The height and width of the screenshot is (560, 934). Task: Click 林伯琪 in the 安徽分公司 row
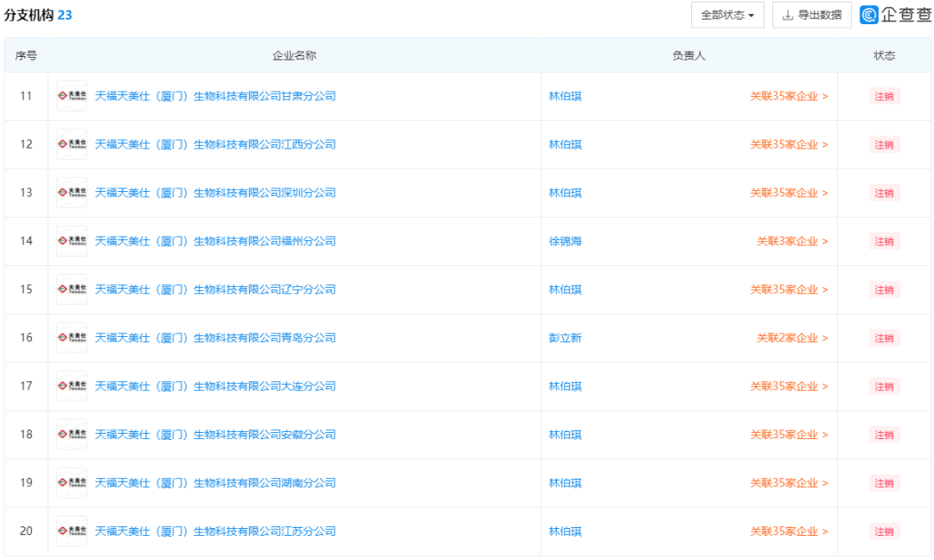coord(565,435)
